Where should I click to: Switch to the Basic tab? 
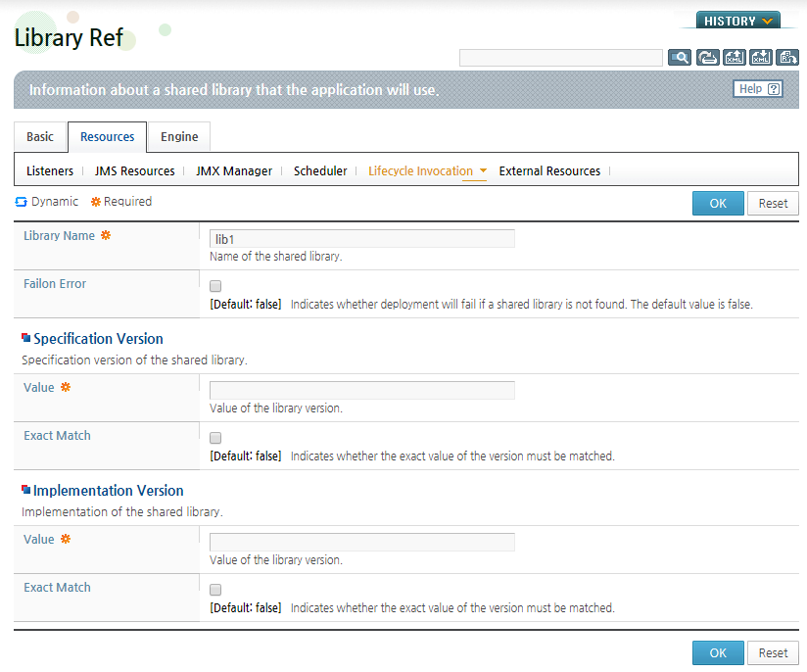pos(40,137)
